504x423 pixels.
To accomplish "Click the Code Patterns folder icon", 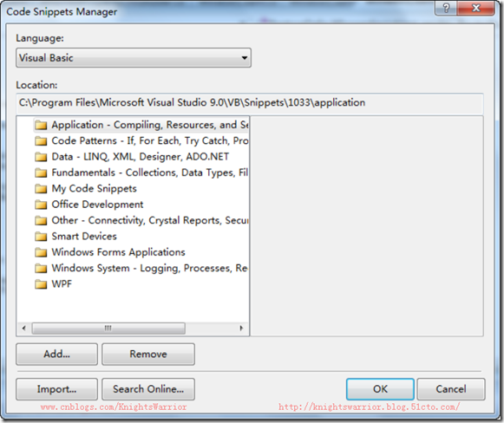I will [x=41, y=141].
